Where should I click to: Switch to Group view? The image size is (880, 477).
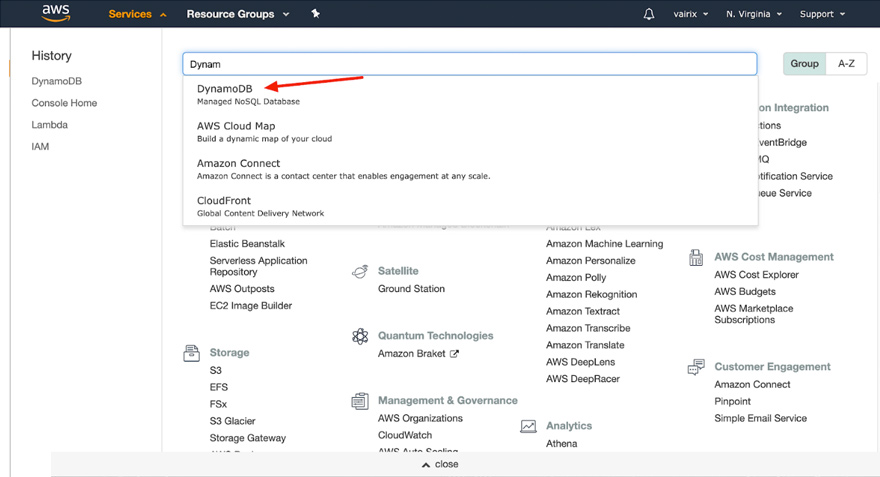(x=804, y=64)
